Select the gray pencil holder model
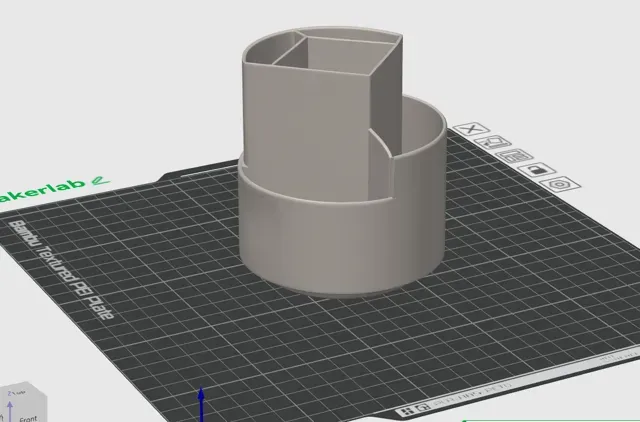 pyautogui.click(x=341, y=163)
